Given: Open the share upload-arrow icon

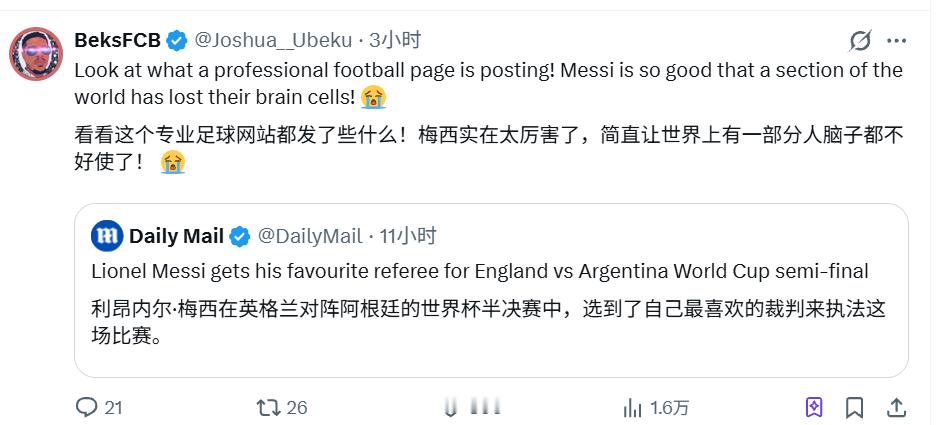Looking at the screenshot, I should [896, 408].
